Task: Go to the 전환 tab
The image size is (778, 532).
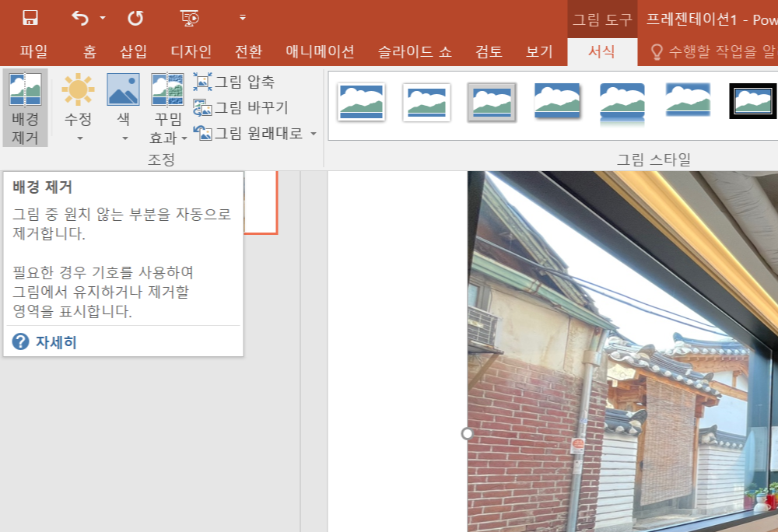Action: (248, 51)
